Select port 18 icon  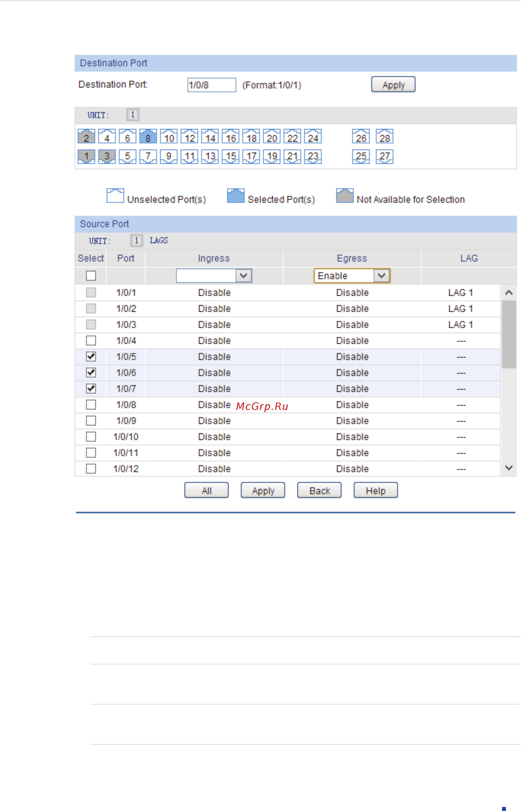tap(251, 136)
